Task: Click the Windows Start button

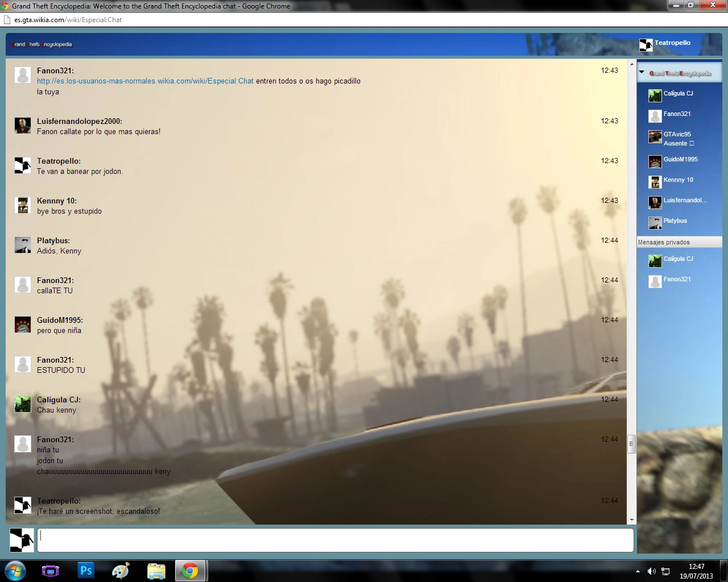Action: click(x=15, y=571)
